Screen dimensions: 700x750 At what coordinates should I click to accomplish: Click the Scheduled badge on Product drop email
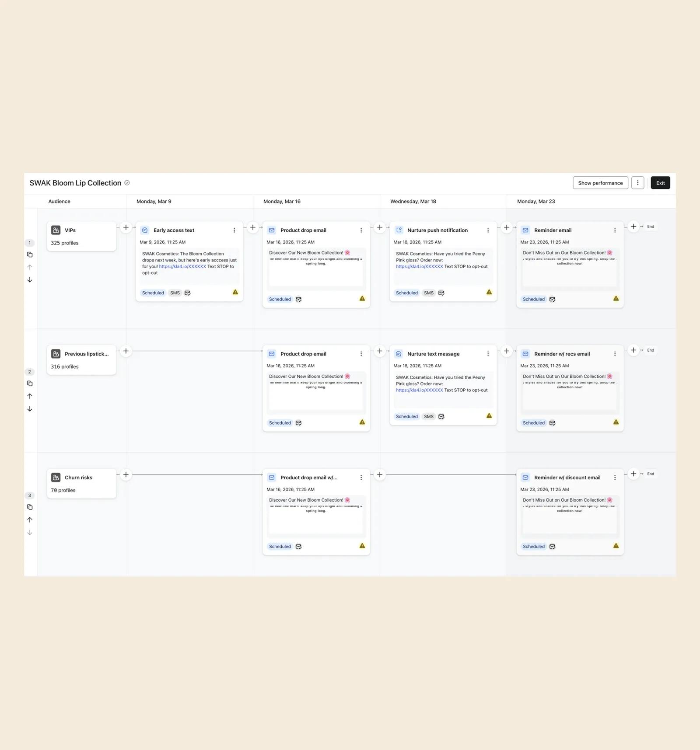pyautogui.click(x=280, y=299)
